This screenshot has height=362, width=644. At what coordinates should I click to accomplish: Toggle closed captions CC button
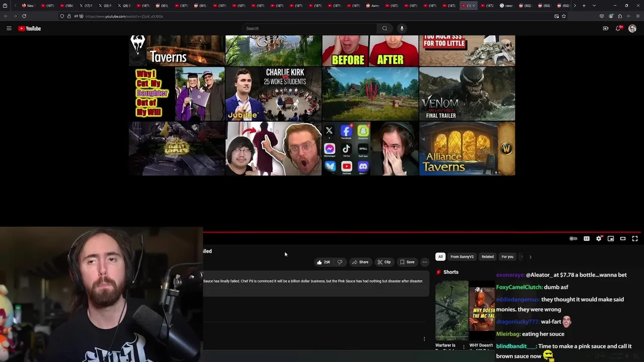pos(587,239)
